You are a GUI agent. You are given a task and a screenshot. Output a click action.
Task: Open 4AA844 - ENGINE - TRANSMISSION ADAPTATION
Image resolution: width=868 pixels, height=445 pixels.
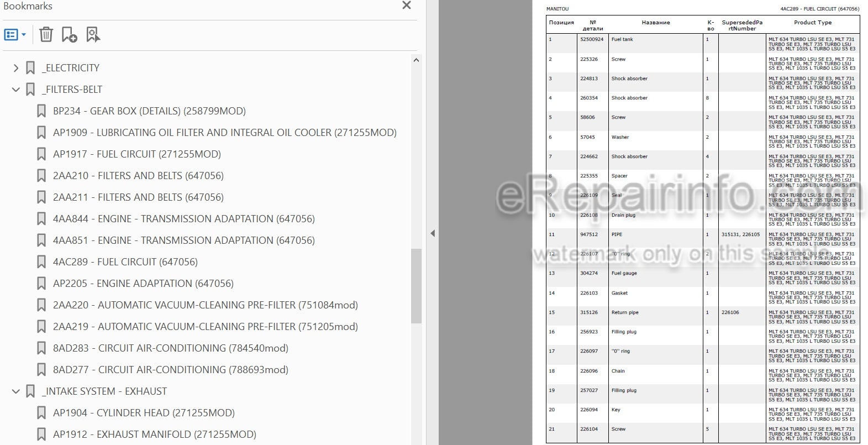coord(184,219)
